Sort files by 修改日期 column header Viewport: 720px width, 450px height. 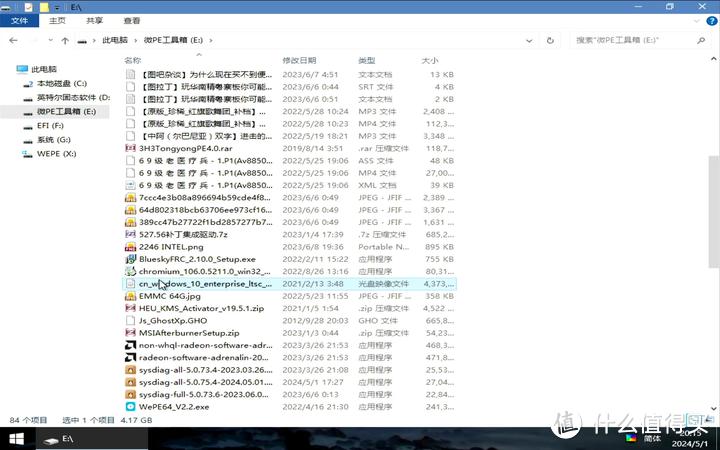pos(299,61)
